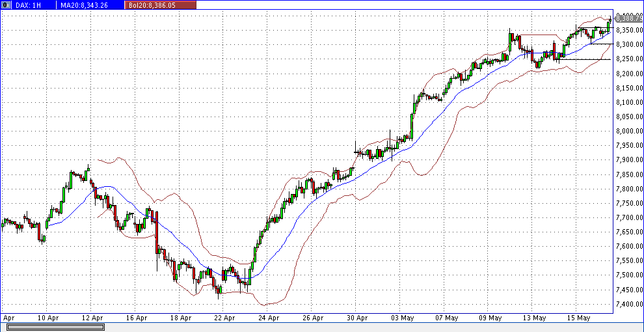Viewport: 644px width, 332px height.
Task: Click the MA20:8,343.26 indicator label
Action: pyautogui.click(x=84, y=5)
